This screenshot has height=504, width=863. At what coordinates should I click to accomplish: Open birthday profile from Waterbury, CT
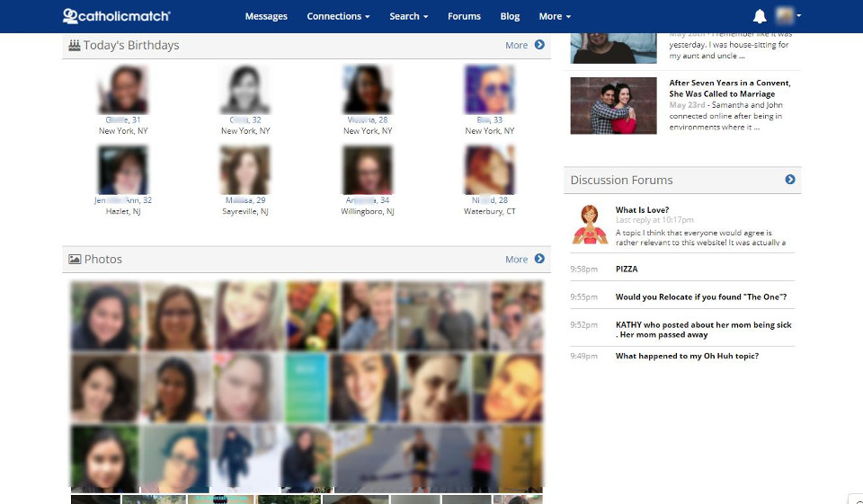coord(489,172)
